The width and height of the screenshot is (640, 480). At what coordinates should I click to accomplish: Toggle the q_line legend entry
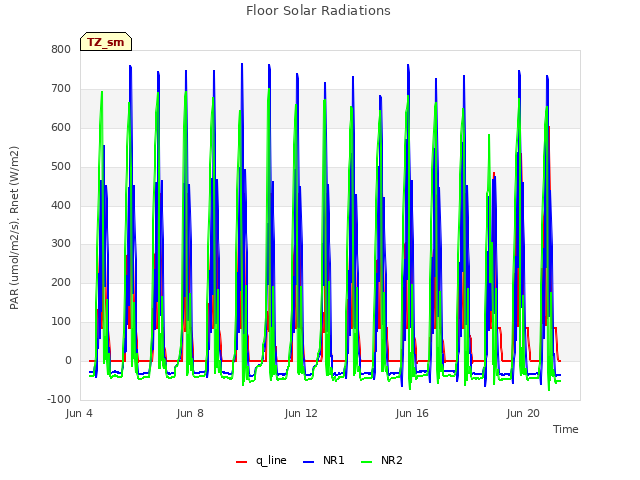[x=261, y=461]
